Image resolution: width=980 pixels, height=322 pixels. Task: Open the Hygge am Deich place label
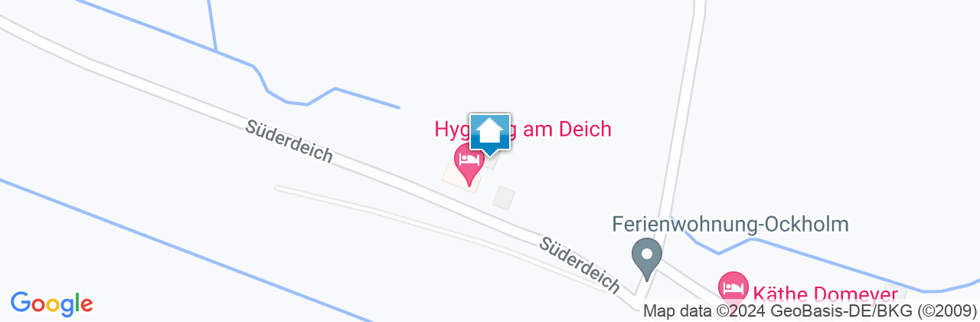pos(524,129)
